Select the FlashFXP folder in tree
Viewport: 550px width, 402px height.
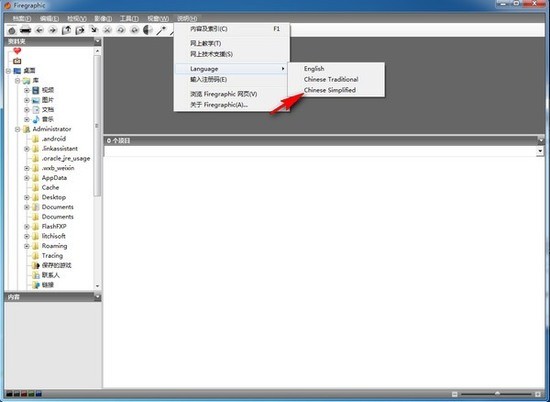[x=54, y=227]
